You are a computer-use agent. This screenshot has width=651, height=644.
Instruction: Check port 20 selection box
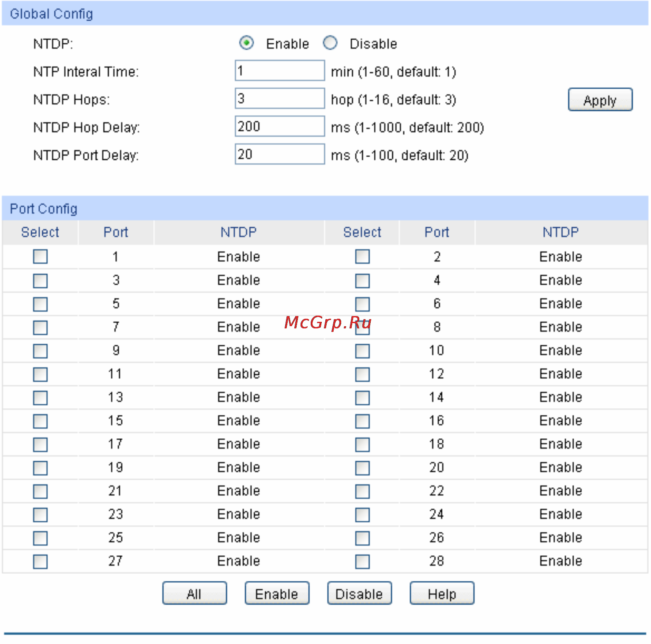tap(362, 468)
